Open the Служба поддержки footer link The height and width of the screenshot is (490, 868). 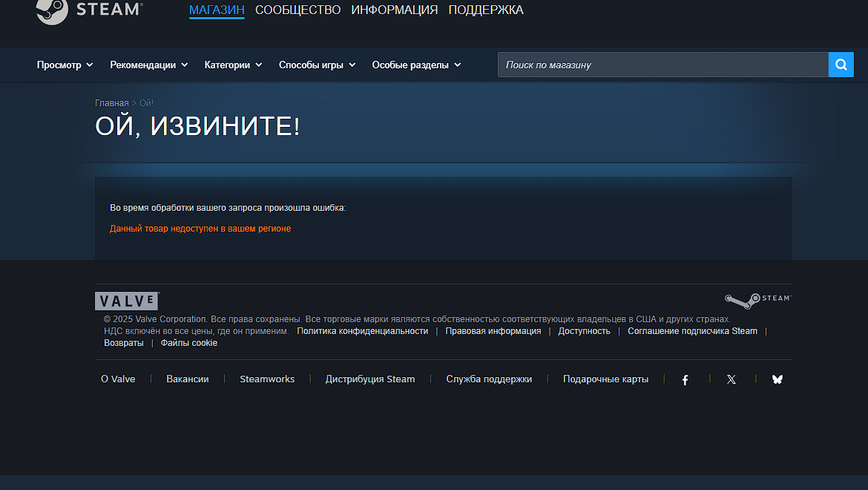(489, 379)
